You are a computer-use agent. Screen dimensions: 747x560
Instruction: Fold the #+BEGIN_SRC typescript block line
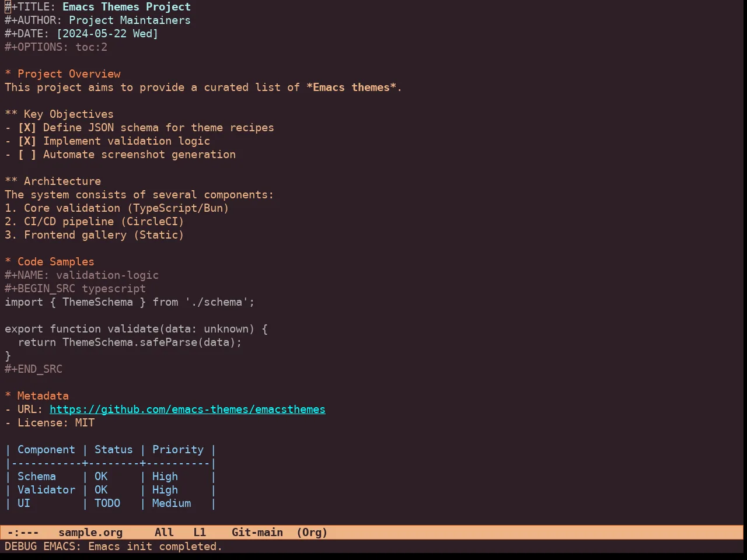(75, 289)
